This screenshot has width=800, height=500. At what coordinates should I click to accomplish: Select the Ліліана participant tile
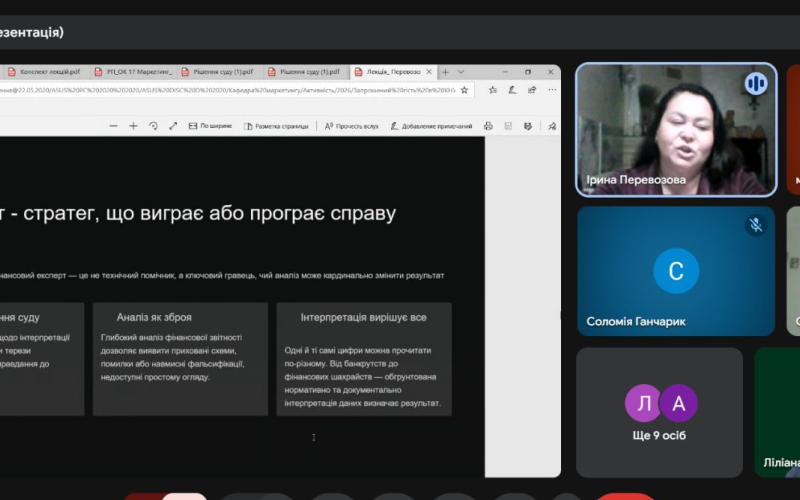pyautogui.click(x=777, y=413)
